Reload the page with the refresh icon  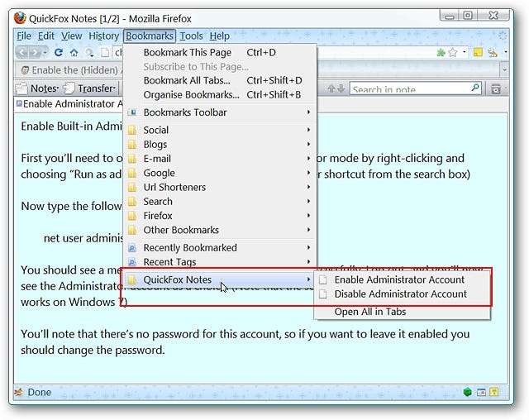click(x=59, y=52)
